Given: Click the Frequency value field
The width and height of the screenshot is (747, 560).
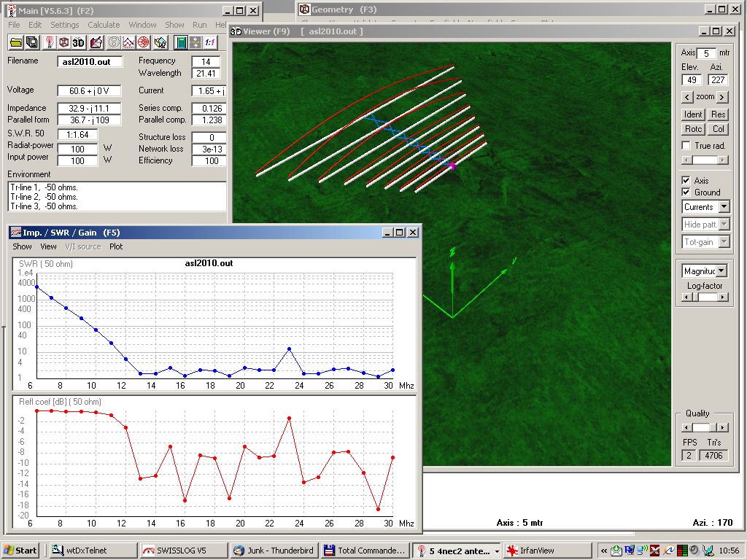Looking at the screenshot, I should (206, 61).
